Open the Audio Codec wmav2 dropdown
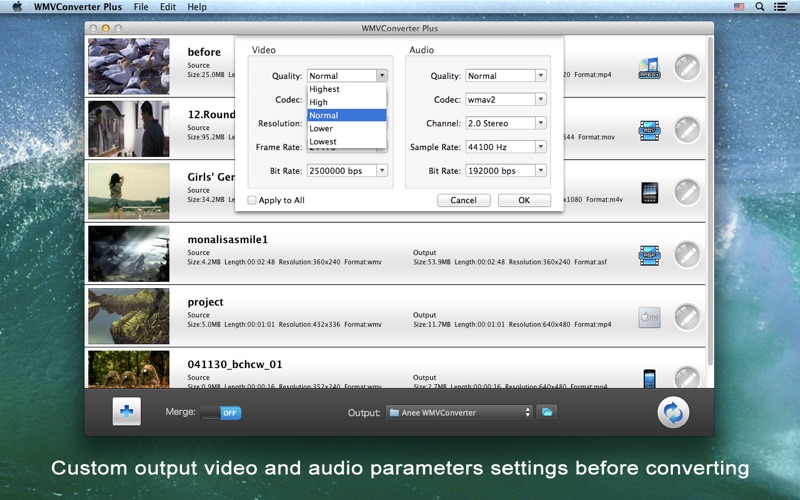 coord(506,99)
